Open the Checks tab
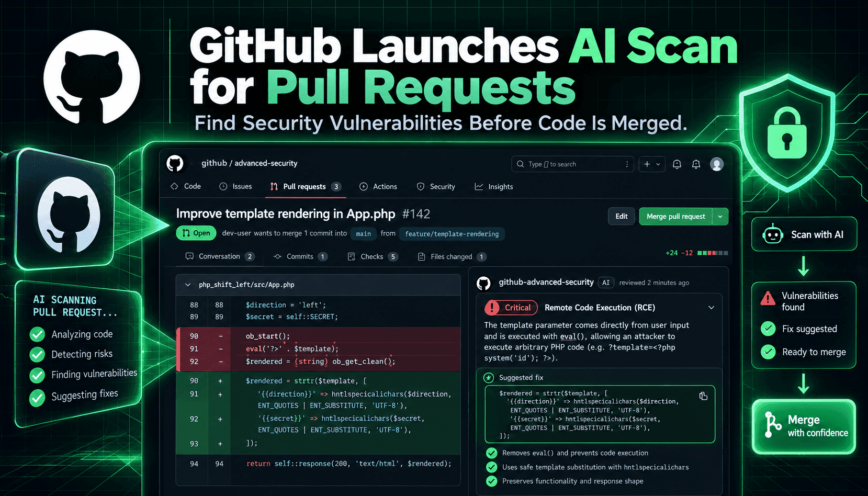Screen dimensions: 868x496 click(373, 256)
